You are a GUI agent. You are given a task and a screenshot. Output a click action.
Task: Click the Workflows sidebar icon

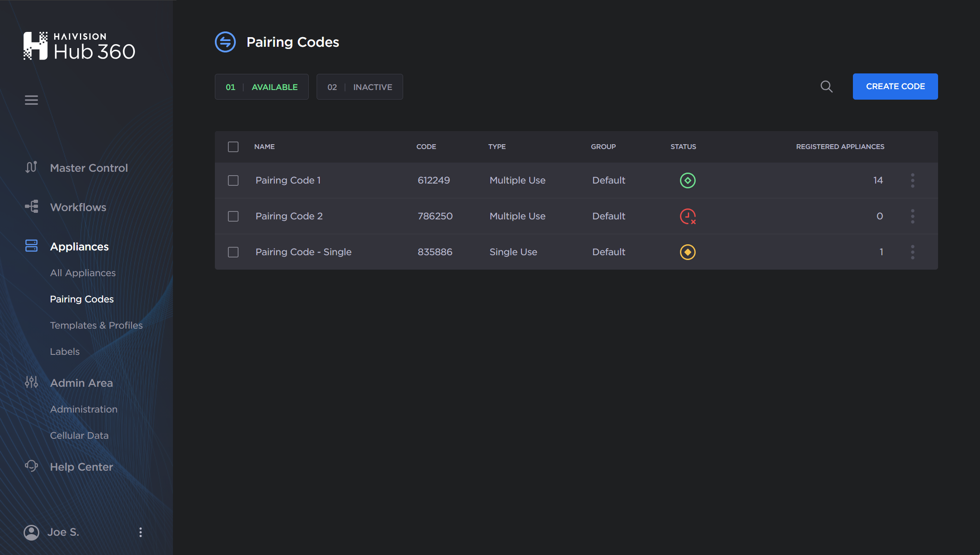[x=31, y=206]
